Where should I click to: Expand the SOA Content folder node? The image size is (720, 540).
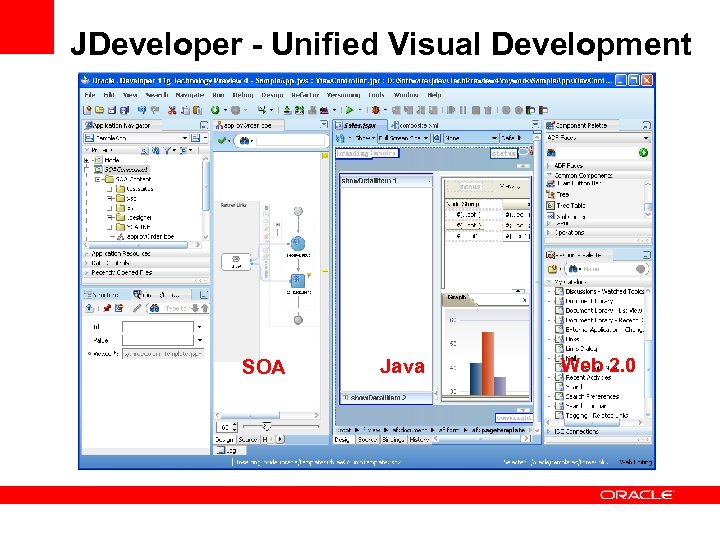(x=98, y=179)
